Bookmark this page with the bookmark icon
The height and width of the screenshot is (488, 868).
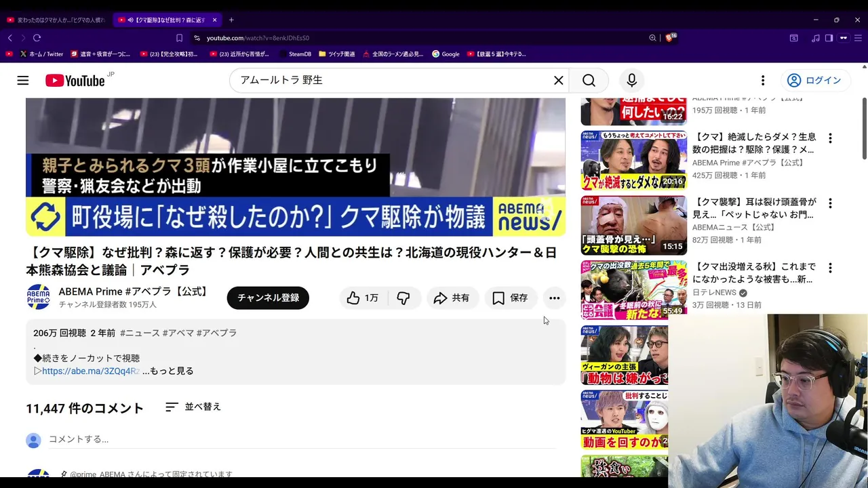(179, 38)
